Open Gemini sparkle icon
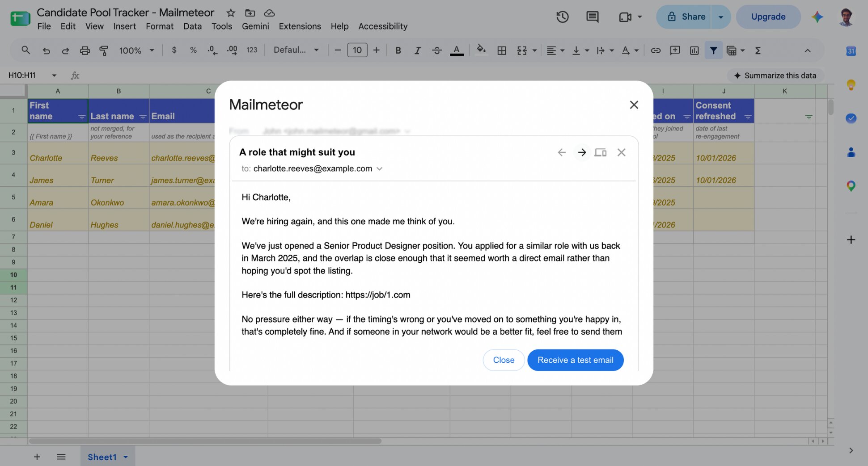The height and width of the screenshot is (466, 868). click(x=817, y=17)
